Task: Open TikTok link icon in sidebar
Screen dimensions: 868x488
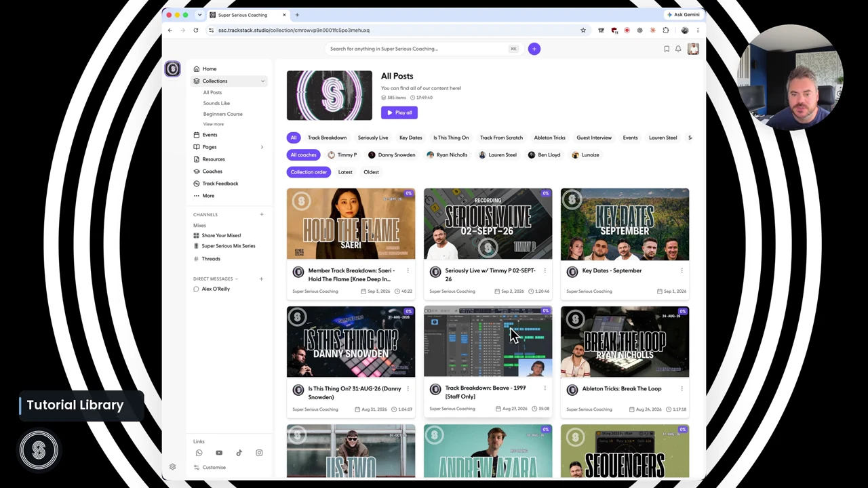Action: [x=239, y=453]
